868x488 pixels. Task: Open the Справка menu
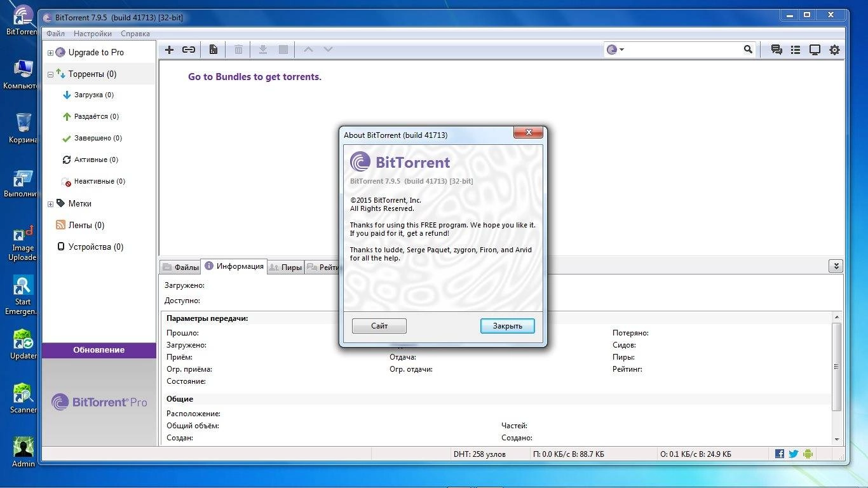(x=135, y=34)
